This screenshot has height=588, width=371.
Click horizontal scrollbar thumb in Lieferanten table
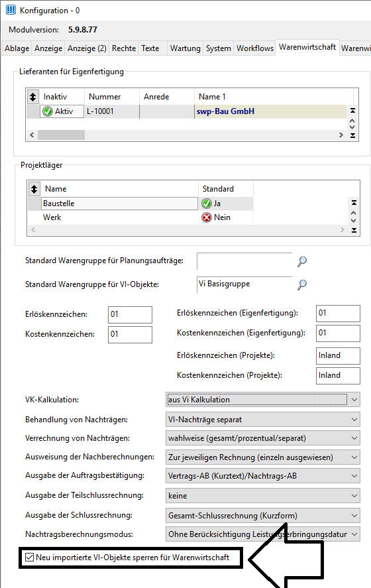pos(61,135)
